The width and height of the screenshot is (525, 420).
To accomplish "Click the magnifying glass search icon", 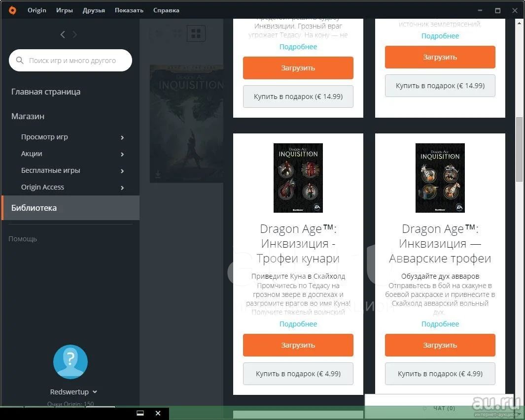I will [x=20, y=60].
